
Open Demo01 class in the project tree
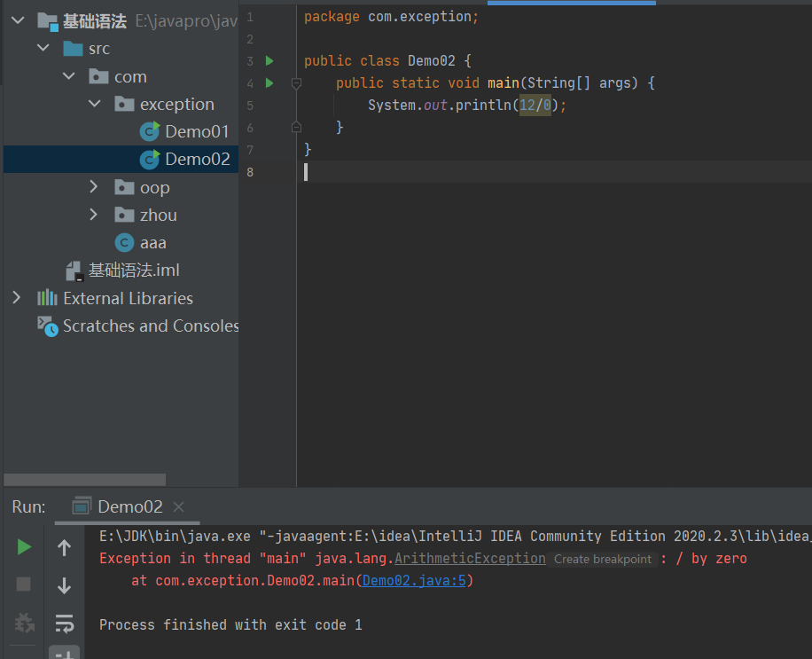pyautogui.click(x=197, y=131)
